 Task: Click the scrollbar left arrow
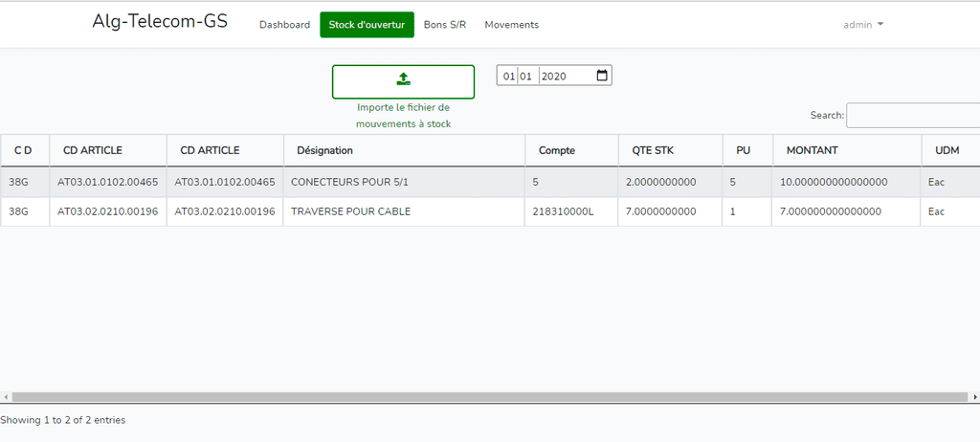click(5, 397)
